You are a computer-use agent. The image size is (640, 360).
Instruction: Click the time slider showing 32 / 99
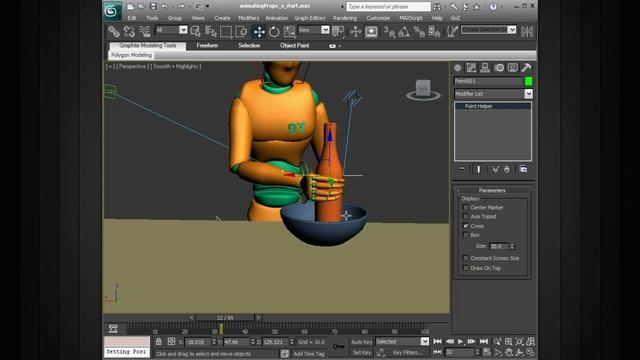225,318
